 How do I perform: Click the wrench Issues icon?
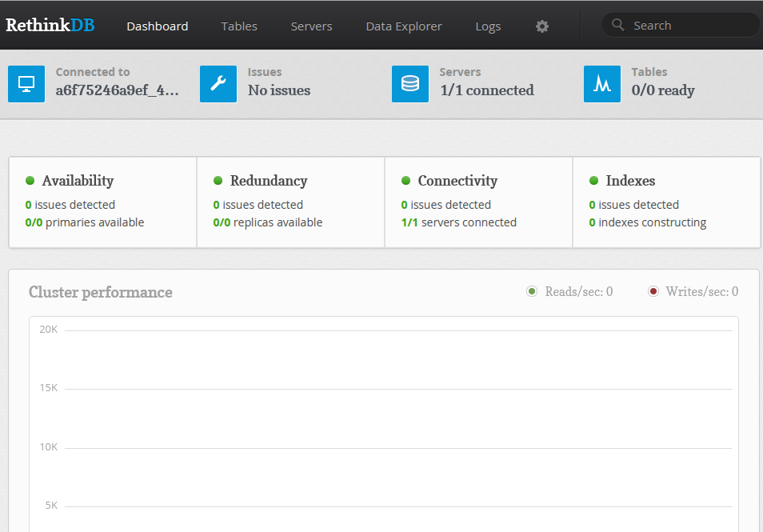pos(218,84)
